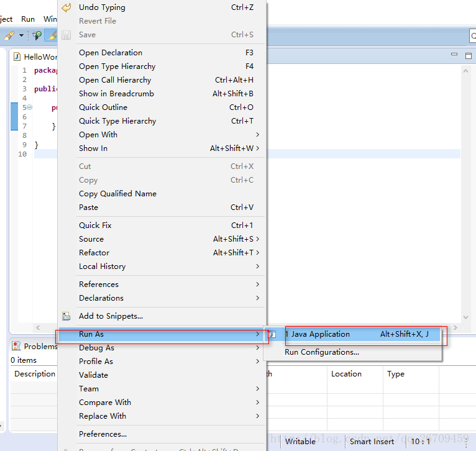Click the 0 items label

tap(24, 360)
